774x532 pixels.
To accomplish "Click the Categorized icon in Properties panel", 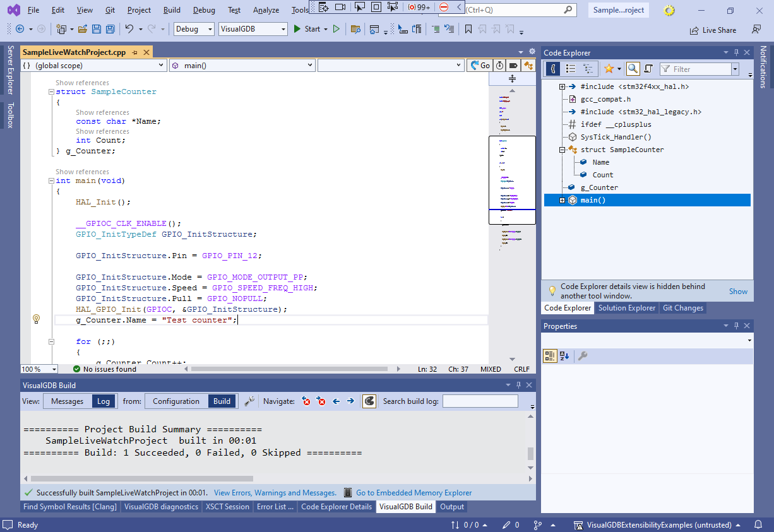I will tap(550, 356).
